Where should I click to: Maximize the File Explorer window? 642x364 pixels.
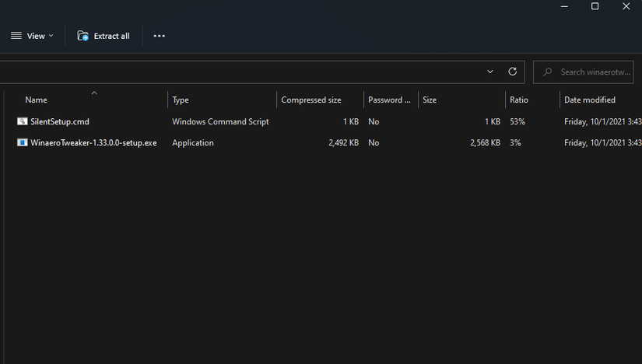(x=595, y=6)
